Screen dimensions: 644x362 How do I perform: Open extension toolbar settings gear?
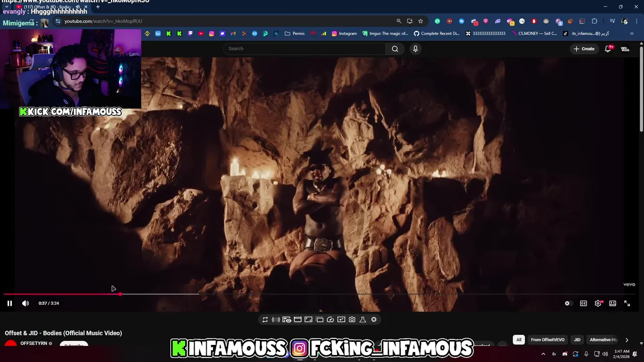click(374, 319)
